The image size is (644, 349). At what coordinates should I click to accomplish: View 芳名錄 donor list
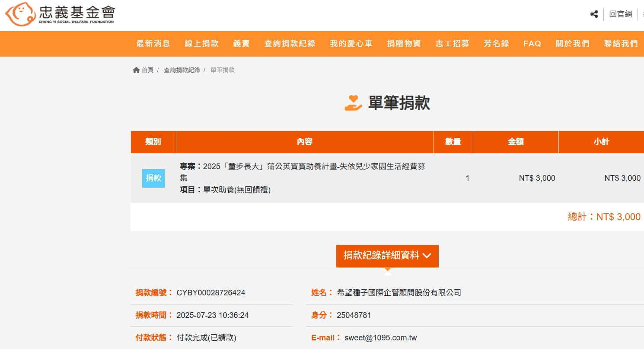[x=496, y=44]
